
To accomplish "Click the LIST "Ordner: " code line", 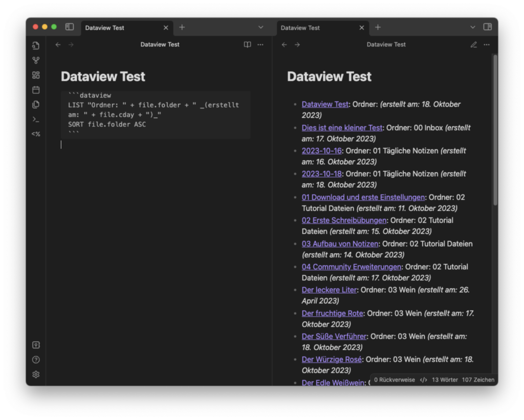I will point(154,110).
